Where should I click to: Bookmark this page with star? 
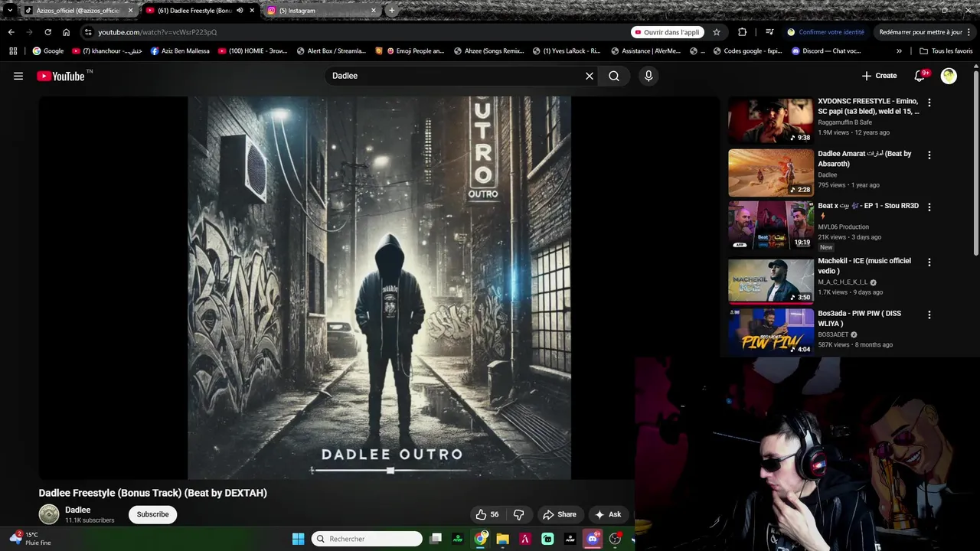click(717, 32)
